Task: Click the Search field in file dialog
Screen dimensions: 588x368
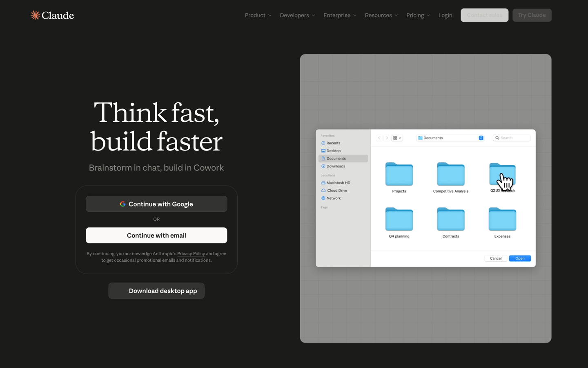Action: 512,138
